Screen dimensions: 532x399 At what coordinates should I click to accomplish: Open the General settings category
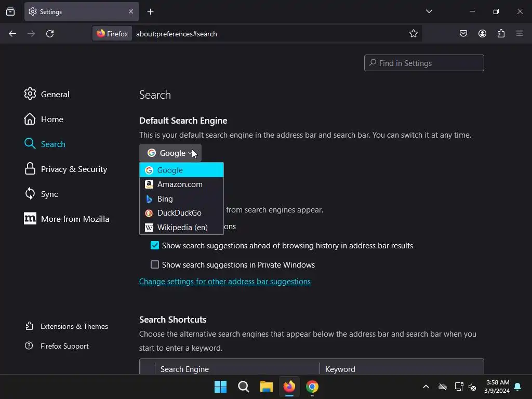coord(46,94)
